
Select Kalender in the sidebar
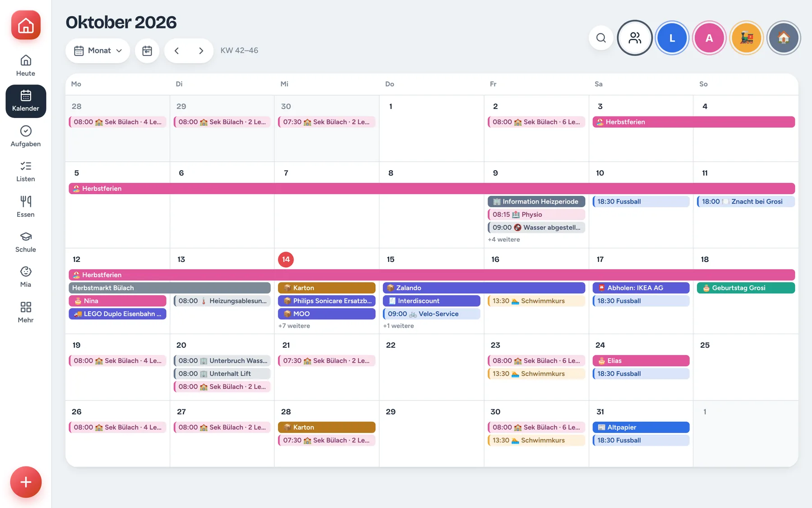(x=26, y=101)
